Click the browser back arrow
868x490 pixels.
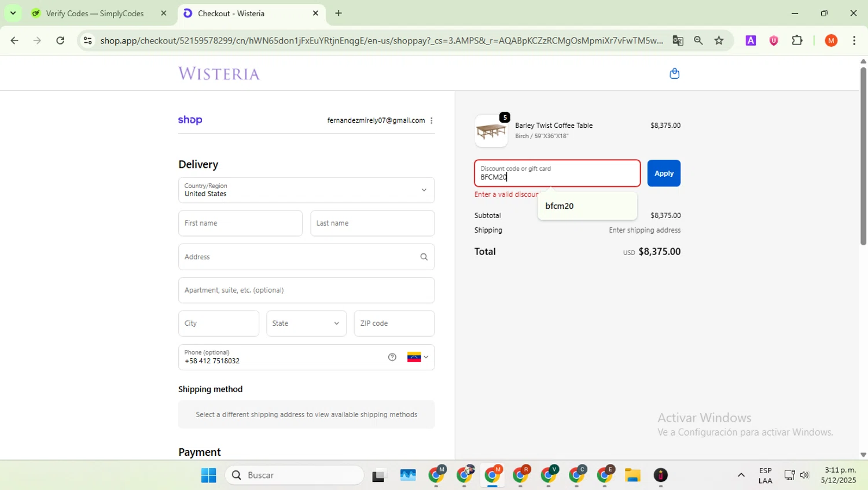(x=14, y=40)
